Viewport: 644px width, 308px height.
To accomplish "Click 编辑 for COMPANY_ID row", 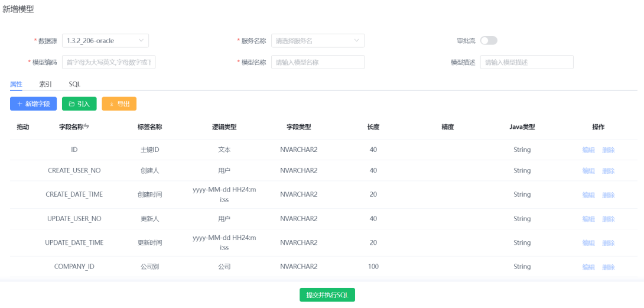I will tap(588, 267).
